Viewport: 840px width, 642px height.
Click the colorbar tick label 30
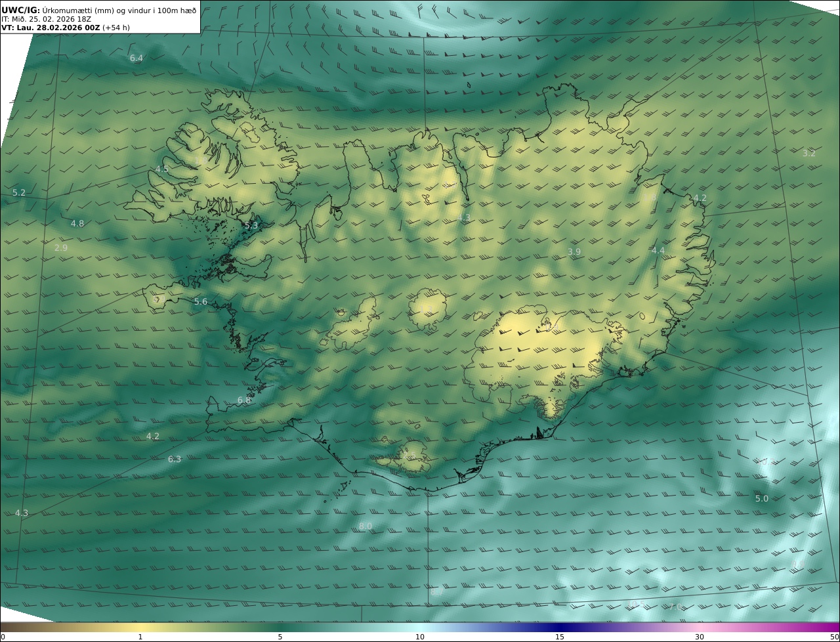click(700, 637)
